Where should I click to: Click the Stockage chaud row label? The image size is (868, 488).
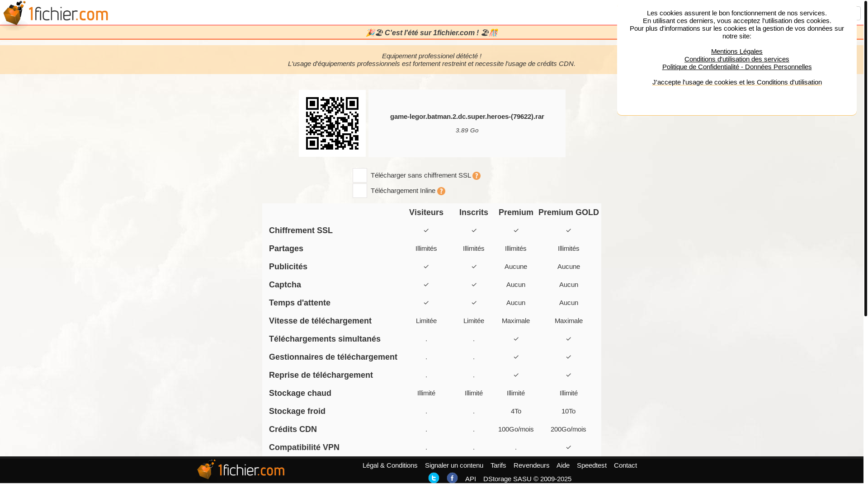[300, 393]
